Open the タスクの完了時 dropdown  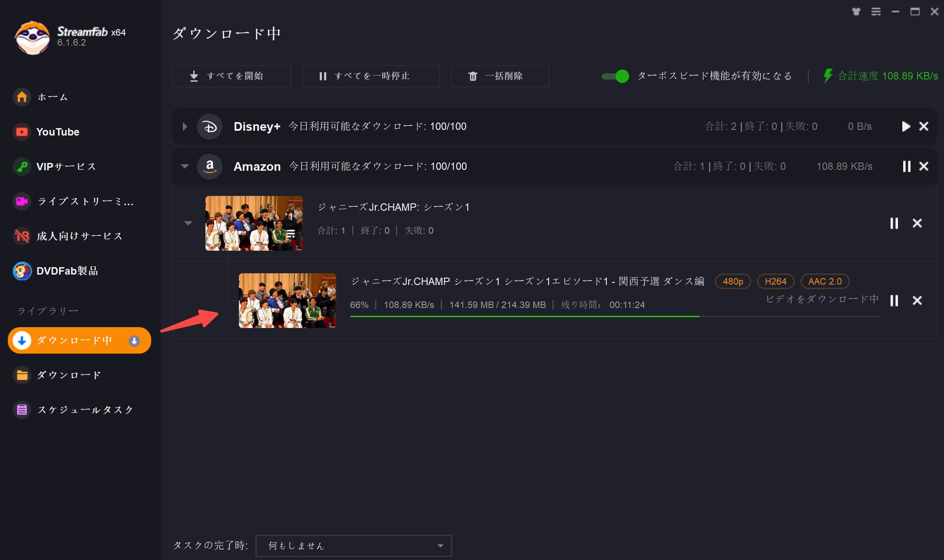coord(354,546)
